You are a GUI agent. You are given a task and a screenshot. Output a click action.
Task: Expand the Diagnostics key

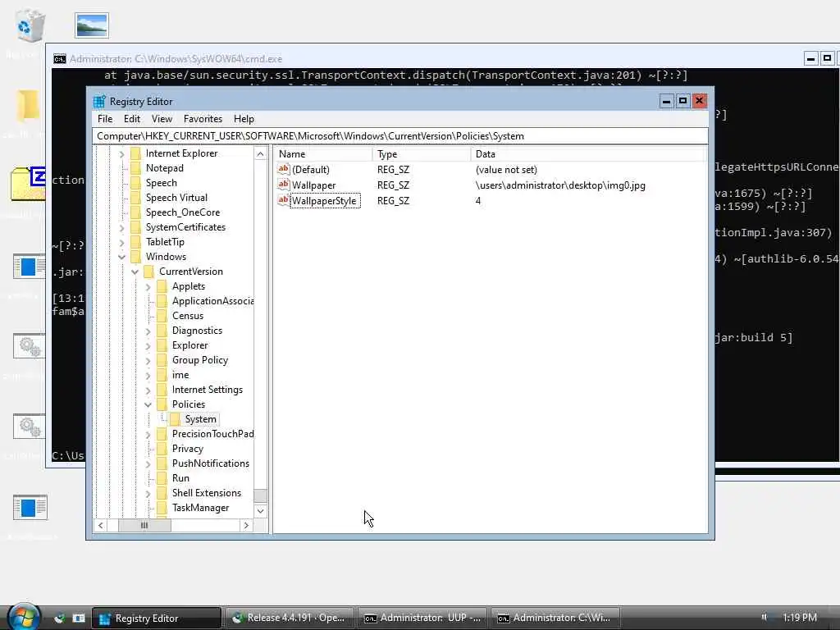148,331
